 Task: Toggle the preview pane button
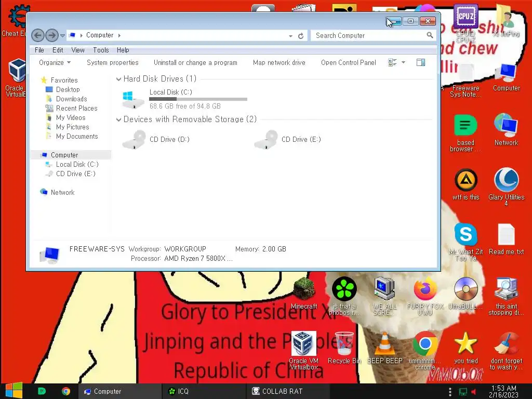click(421, 62)
